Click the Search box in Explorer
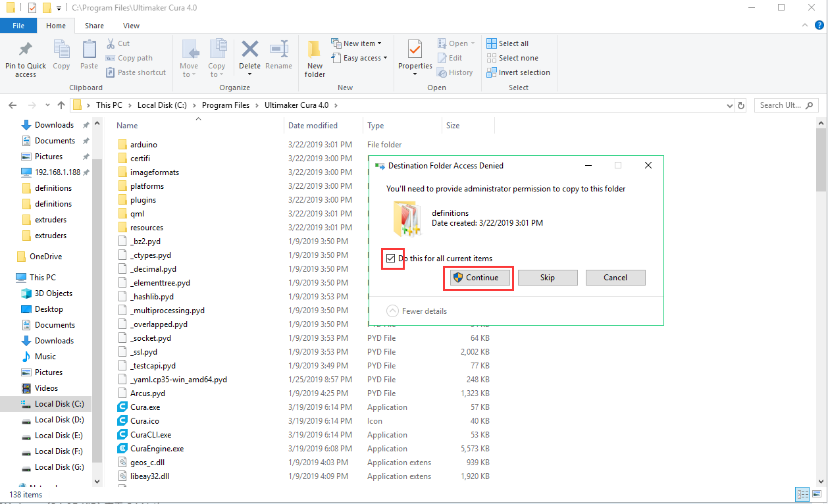The image size is (828, 504). click(x=783, y=105)
